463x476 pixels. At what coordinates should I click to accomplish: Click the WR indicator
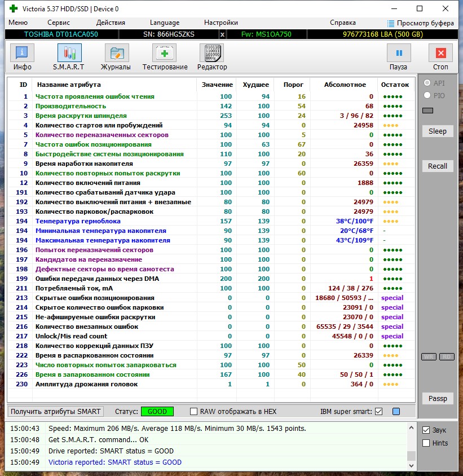(429, 356)
